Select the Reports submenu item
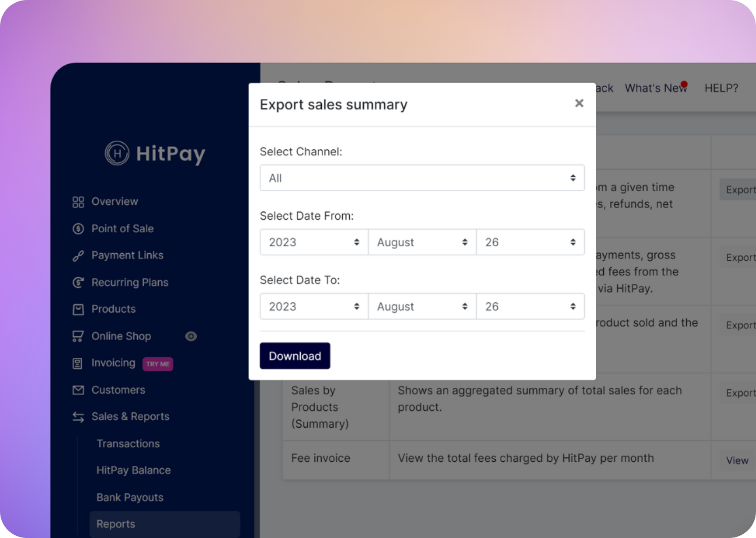This screenshot has width=756, height=538. [165, 524]
